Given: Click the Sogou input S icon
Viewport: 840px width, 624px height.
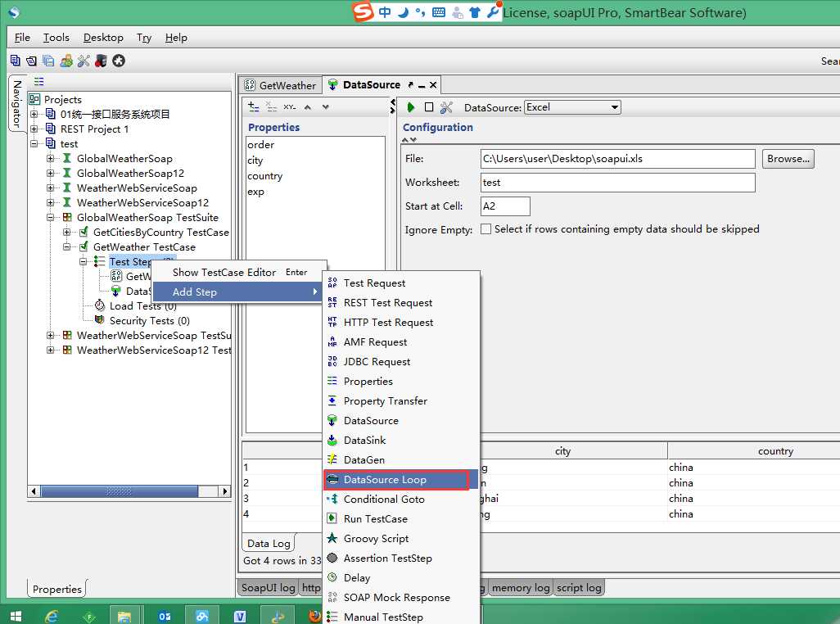Looking at the screenshot, I should (364, 11).
